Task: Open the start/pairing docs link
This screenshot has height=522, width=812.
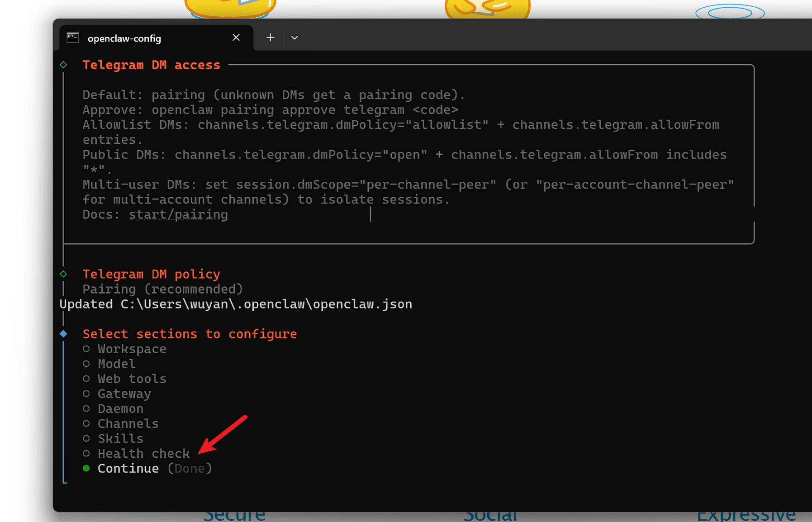Action: (x=178, y=214)
